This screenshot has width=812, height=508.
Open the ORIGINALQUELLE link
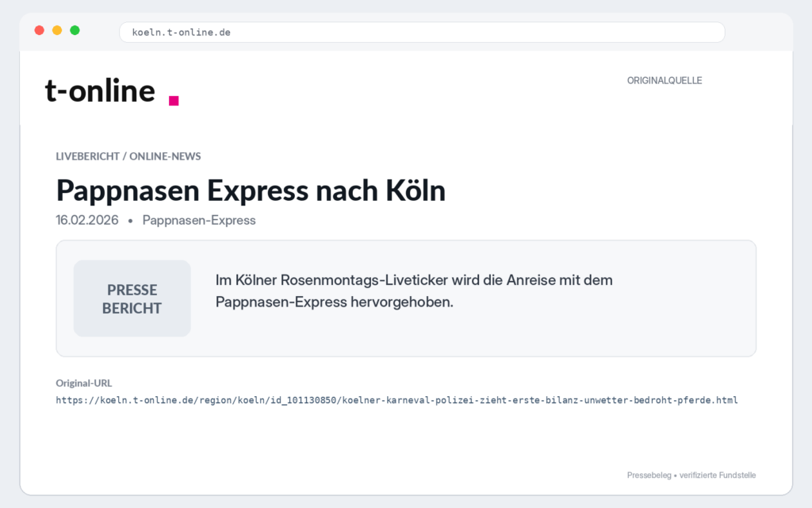coord(665,80)
